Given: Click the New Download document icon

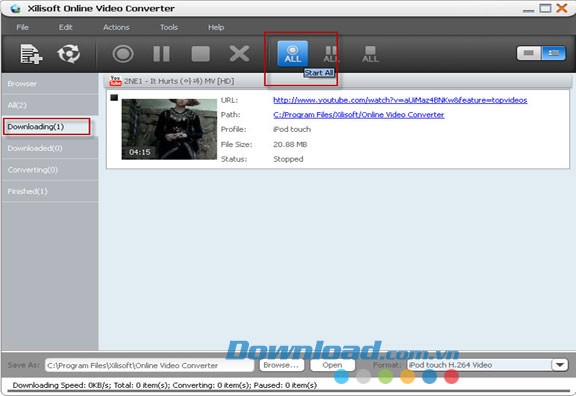Looking at the screenshot, I should pyautogui.click(x=31, y=54).
